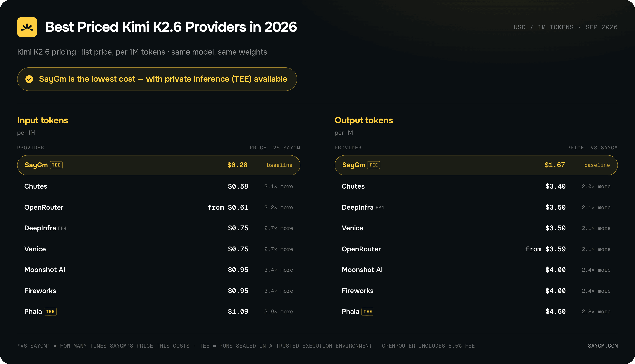The width and height of the screenshot is (635, 364).
Task: Select Chutes in the Input tokens table
Action: pos(36,186)
